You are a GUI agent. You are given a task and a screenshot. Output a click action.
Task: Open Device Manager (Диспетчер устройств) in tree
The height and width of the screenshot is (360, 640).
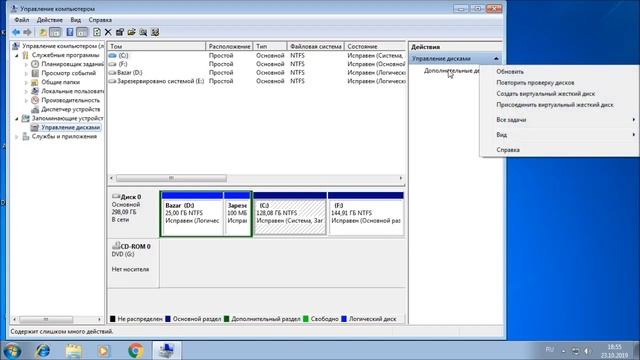[70, 109]
